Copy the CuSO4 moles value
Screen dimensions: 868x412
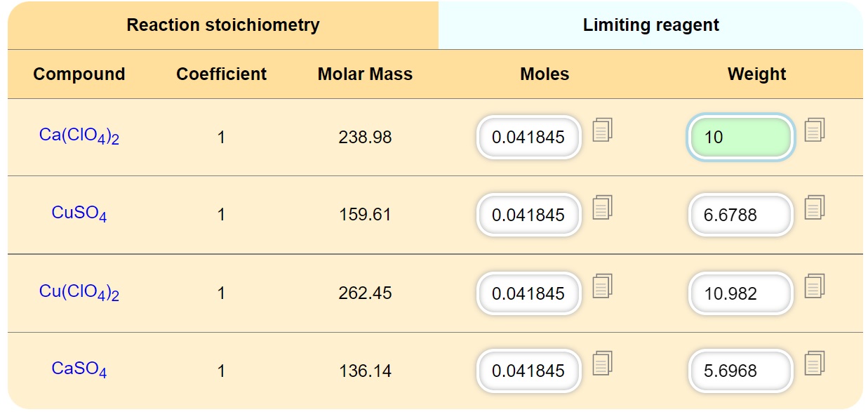602,208
